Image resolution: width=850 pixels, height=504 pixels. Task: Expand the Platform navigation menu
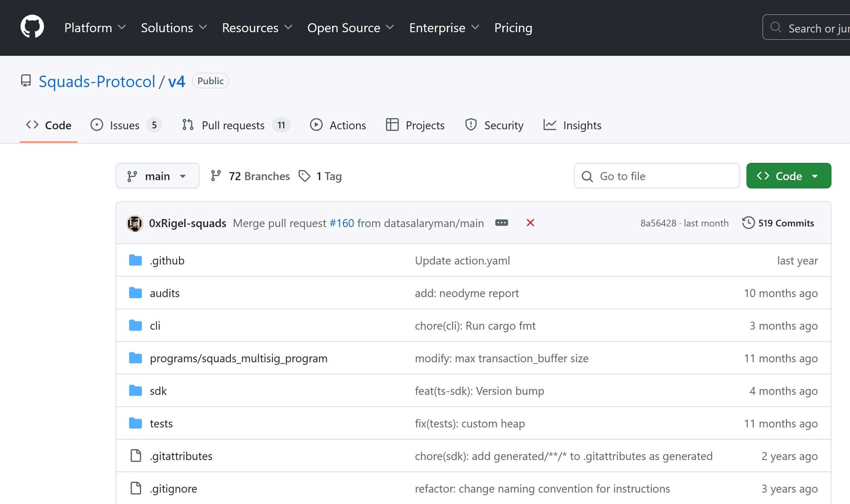pyautogui.click(x=95, y=28)
